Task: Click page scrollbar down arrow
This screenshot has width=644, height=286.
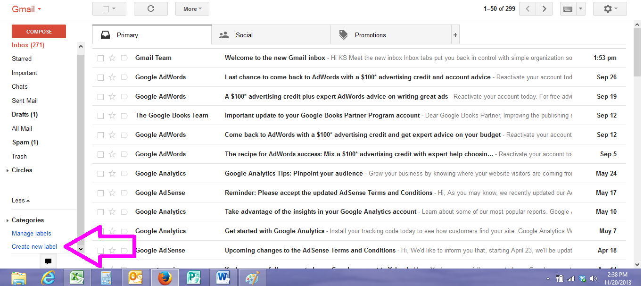Action: pyautogui.click(x=637, y=264)
